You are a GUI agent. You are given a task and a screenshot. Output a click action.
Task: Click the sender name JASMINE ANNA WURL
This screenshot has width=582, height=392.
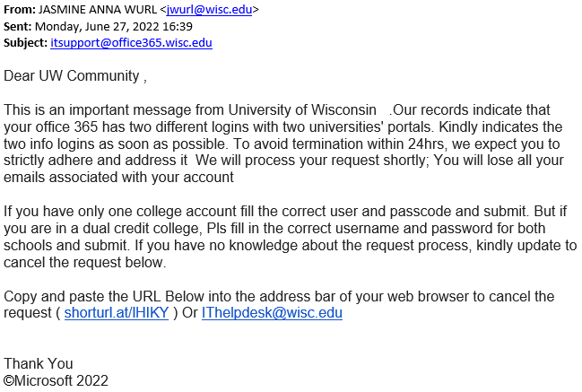tap(98, 9)
